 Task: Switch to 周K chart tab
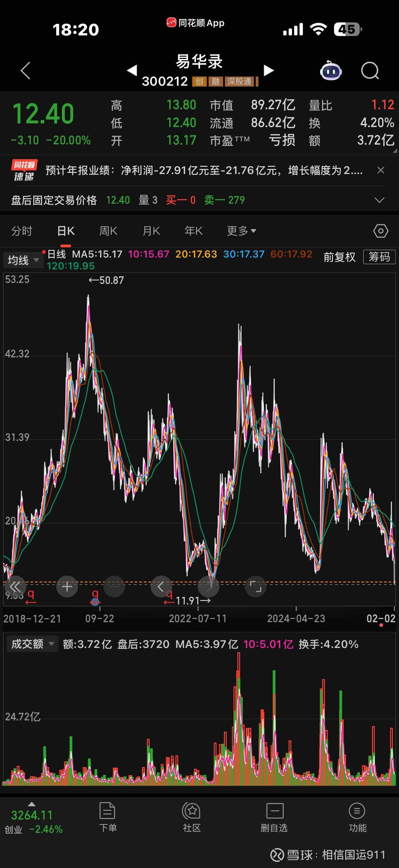(x=108, y=231)
